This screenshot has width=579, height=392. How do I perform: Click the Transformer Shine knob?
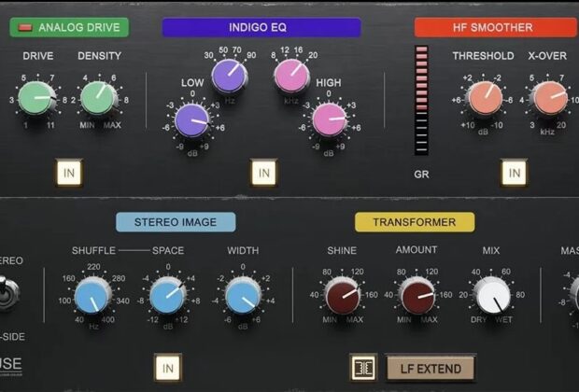click(343, 296)
